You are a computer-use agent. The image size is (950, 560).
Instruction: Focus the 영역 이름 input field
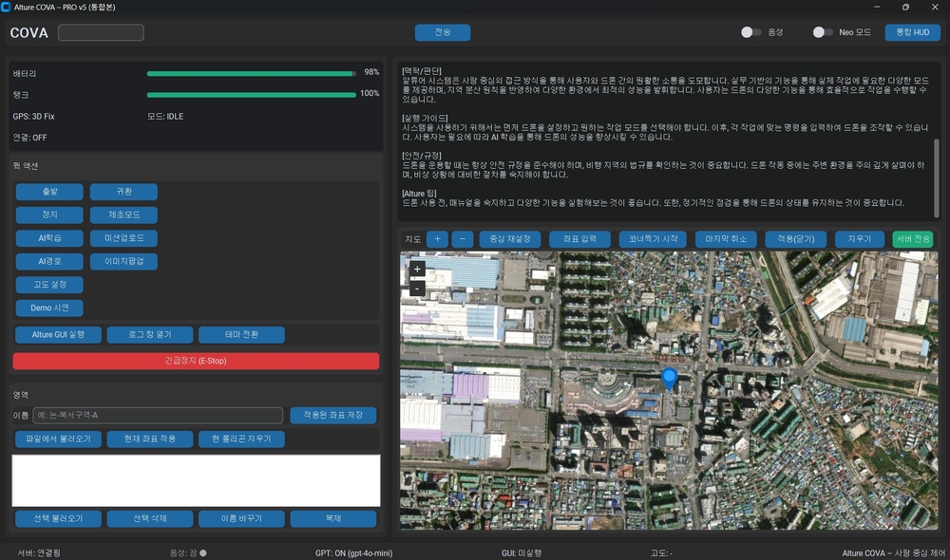pyautogui.click(x=158, y=415)
